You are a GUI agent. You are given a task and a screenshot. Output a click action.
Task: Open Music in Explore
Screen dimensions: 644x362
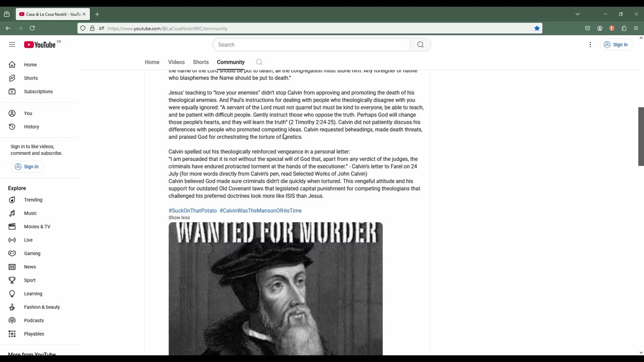30,213
